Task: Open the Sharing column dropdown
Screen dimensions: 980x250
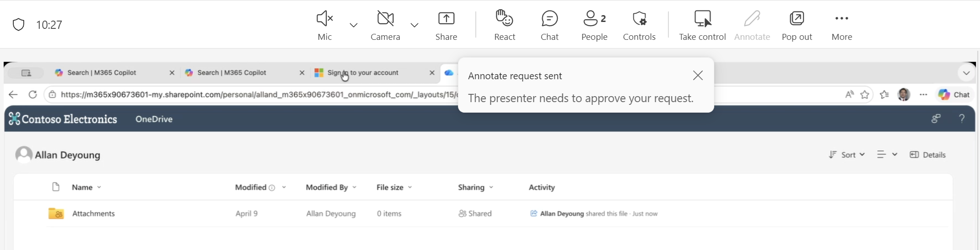Action: click(475, 187)
